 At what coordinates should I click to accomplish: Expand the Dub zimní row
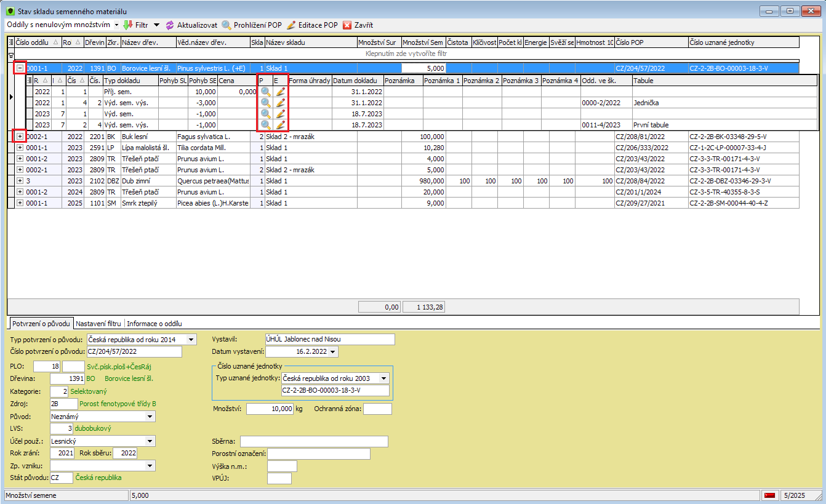pos(20,181)
